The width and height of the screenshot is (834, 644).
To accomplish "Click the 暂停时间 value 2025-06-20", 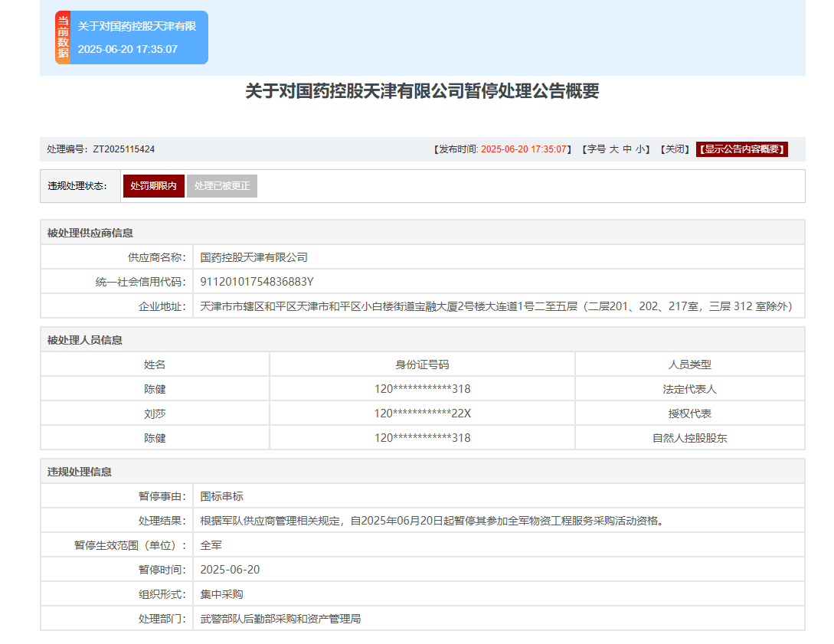I will (x=230, y=570).
